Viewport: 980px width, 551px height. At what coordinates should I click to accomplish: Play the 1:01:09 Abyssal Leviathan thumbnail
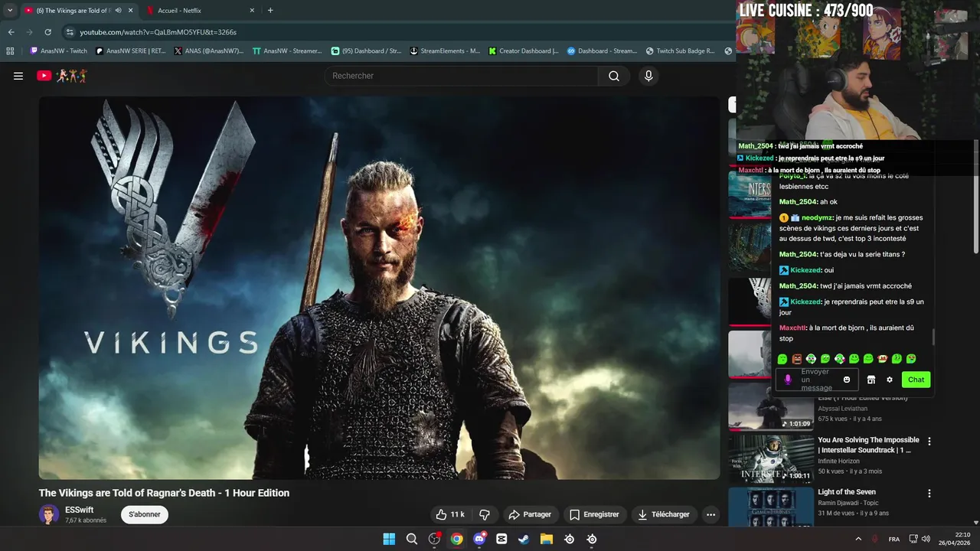(771, 406)
